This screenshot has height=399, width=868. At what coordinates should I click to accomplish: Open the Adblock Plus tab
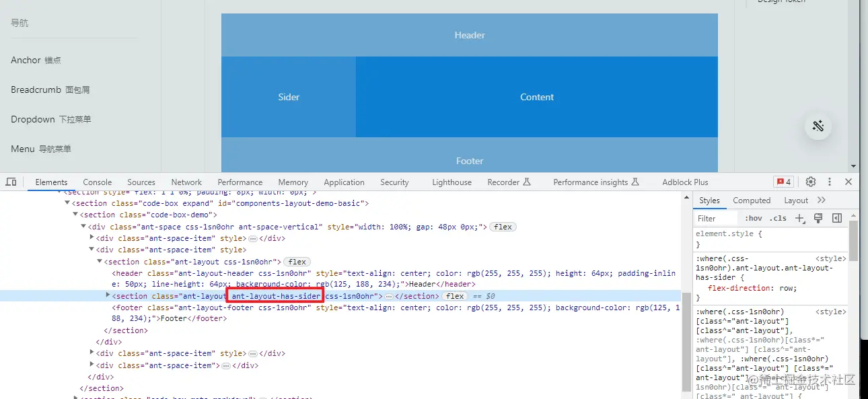click(x=685, y=182)
